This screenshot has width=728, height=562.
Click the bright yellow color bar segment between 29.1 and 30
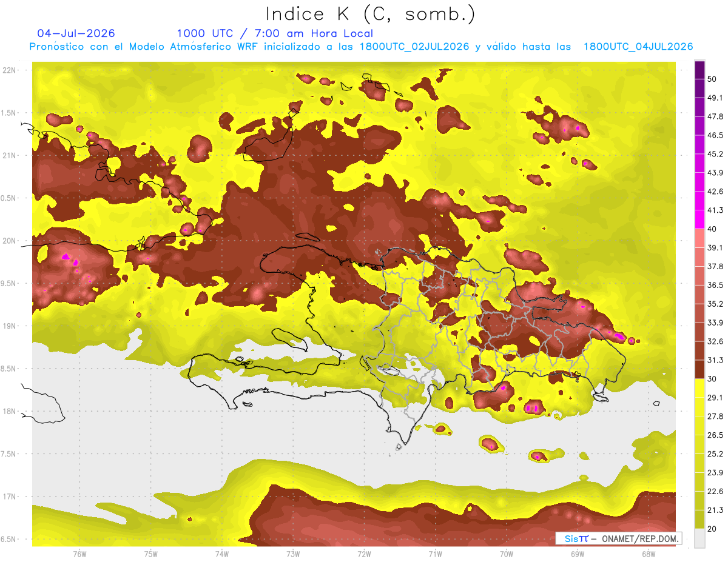tap(699, 388)
